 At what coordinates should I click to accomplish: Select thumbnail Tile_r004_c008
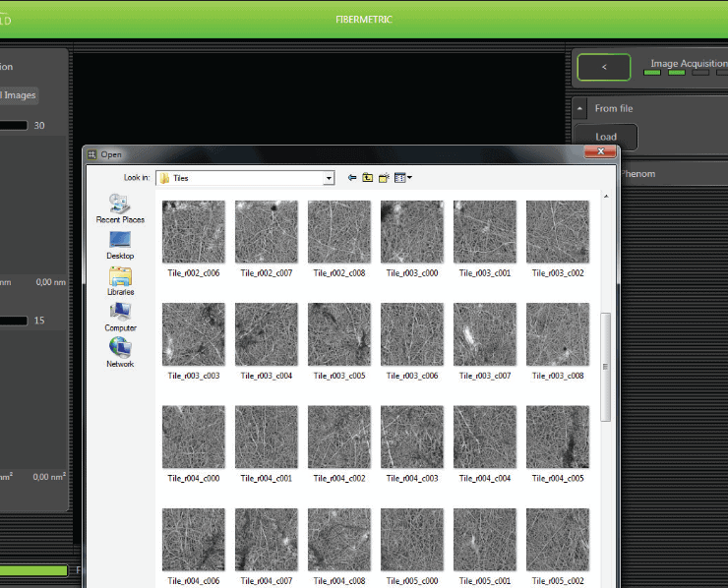[339, 539]
